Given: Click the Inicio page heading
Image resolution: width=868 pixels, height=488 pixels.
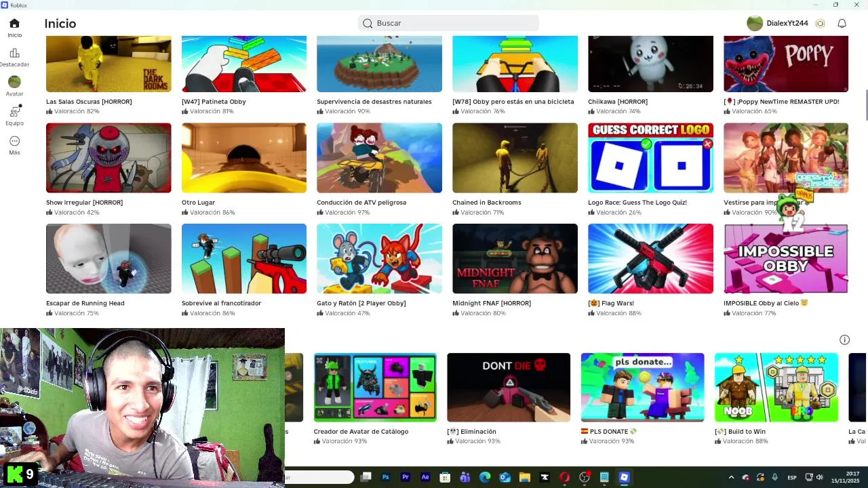Looking at the screenshot, I should point(60,24).
